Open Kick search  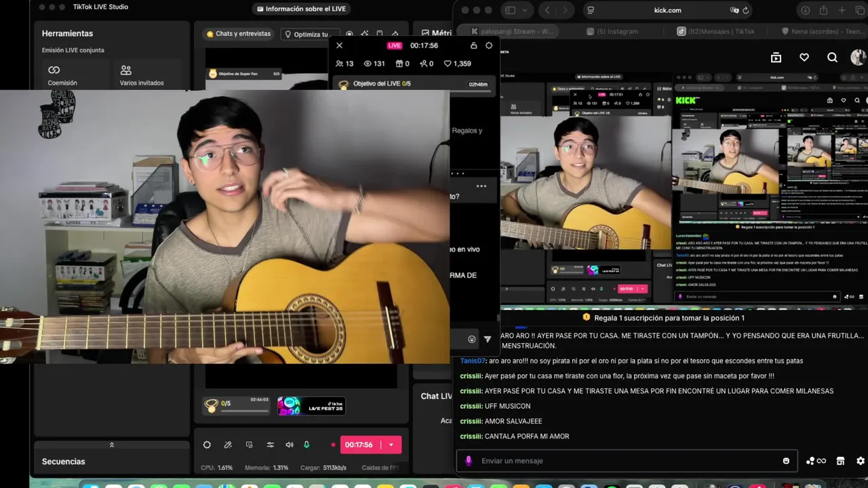[x=832, y=58]
